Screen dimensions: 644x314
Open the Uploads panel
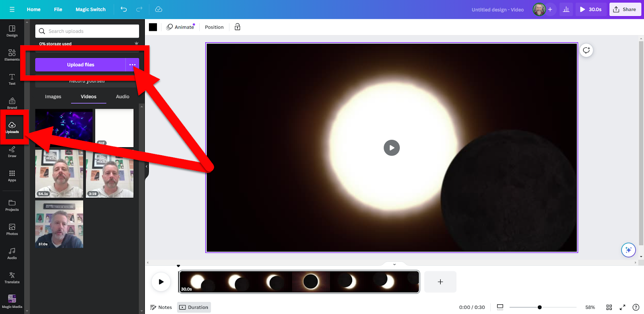click(12, 127)
